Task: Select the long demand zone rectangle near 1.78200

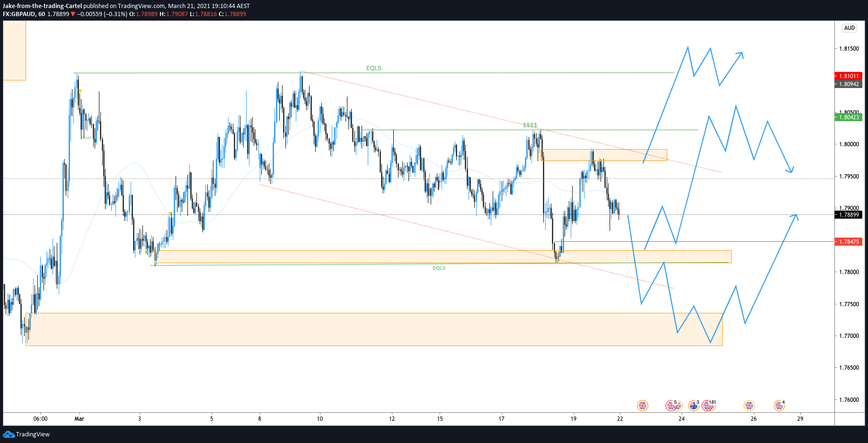Action: tap(443, 257)
